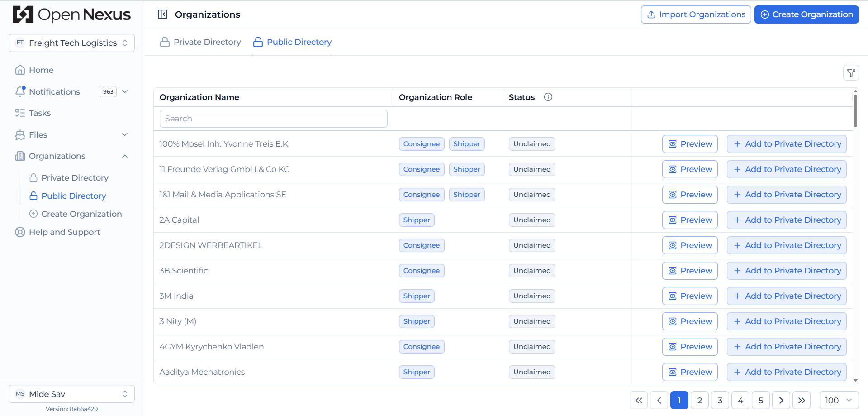Click the Organization Name search field
This screenshot has width=868, height=416.
click(274, 119)
